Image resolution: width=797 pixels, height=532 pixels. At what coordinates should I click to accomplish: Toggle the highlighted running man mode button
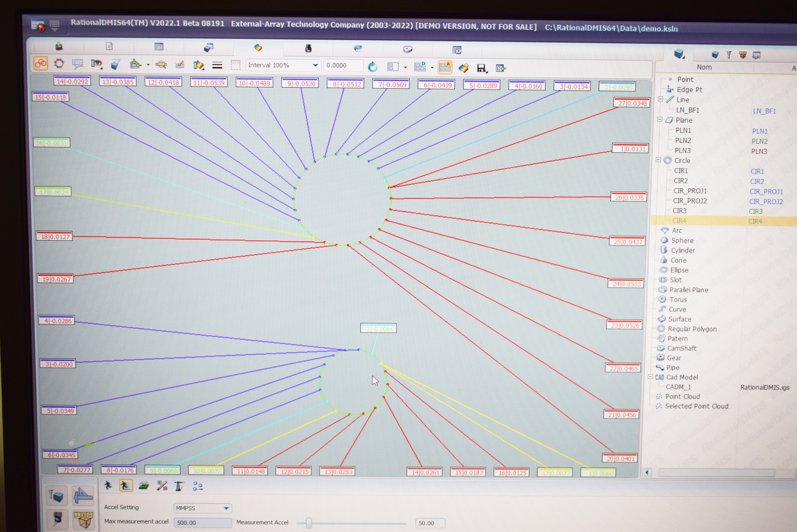pos(126,485)
